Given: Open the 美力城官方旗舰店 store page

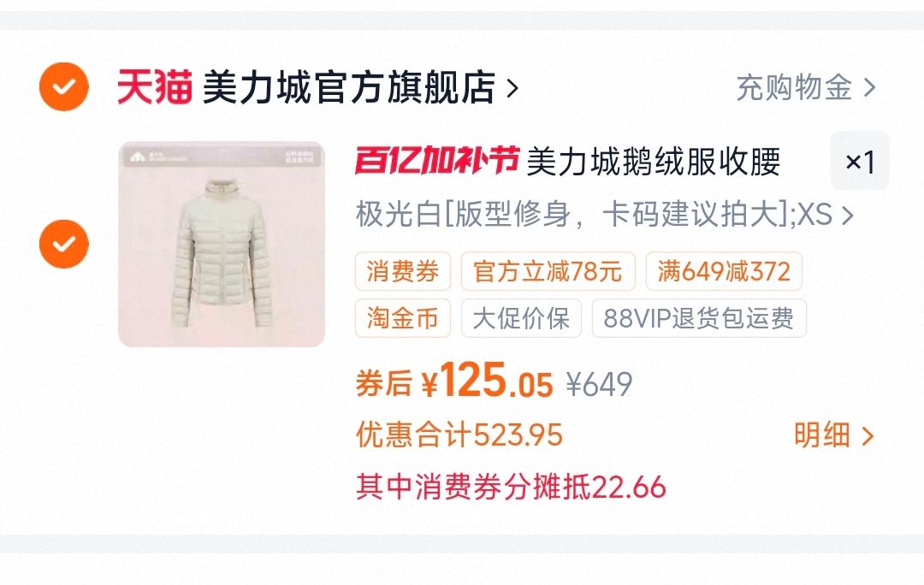Looking at the screenshot, I should [349, 87].
